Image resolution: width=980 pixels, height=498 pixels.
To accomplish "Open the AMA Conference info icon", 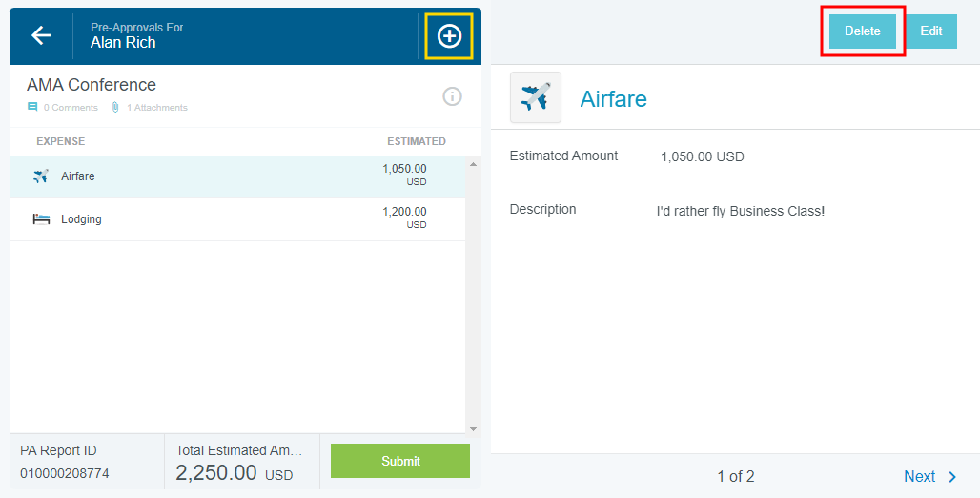I will tap(452, 96).
